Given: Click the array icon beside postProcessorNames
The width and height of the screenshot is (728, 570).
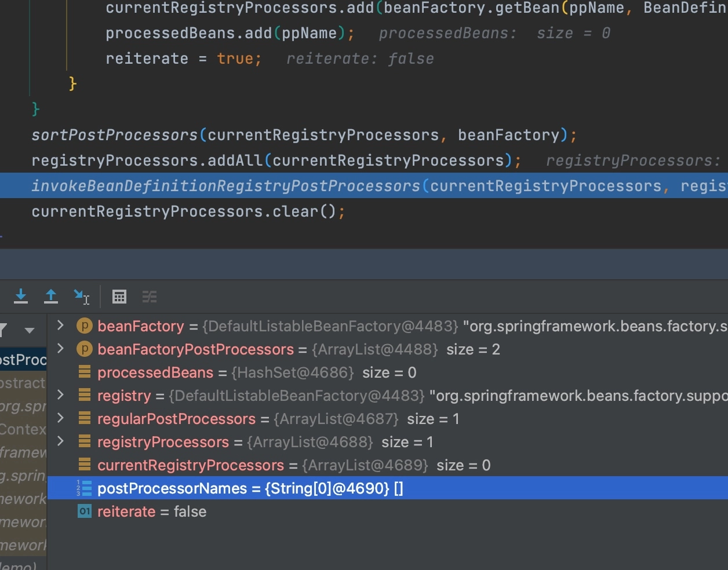Looking at the screenshot, I should [x=84, y=488].
